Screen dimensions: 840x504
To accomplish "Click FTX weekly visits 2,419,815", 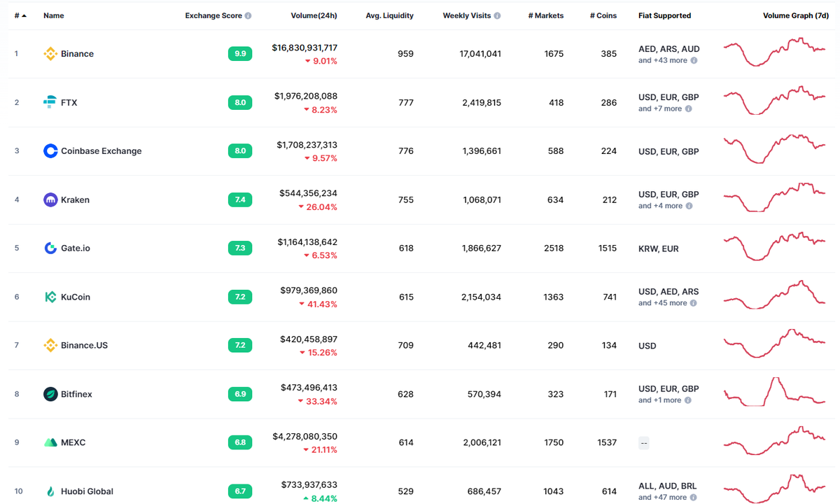I will click(x=482, y=102).
